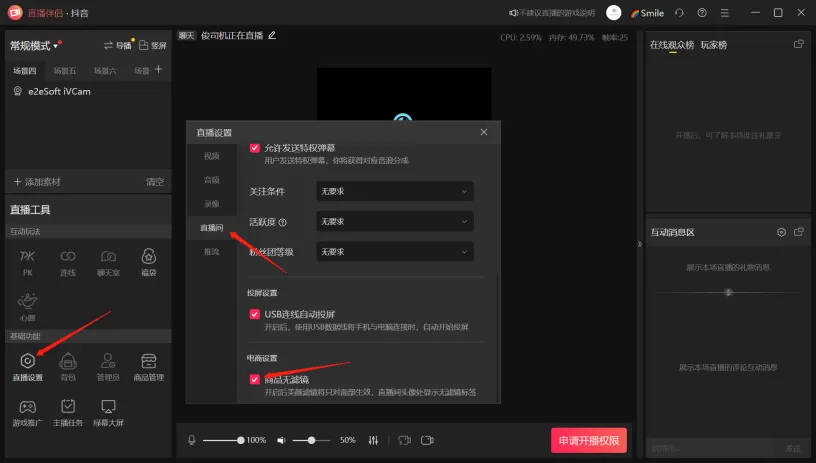
Task: Select 录像 tab in 直播设置
Action: click(211, 204)
